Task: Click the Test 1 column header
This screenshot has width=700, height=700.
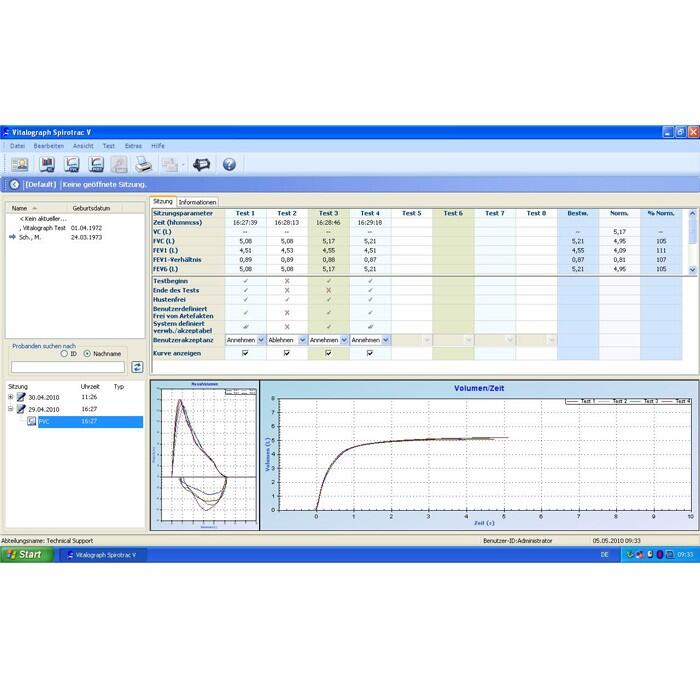Action: (x=245, y=213)
